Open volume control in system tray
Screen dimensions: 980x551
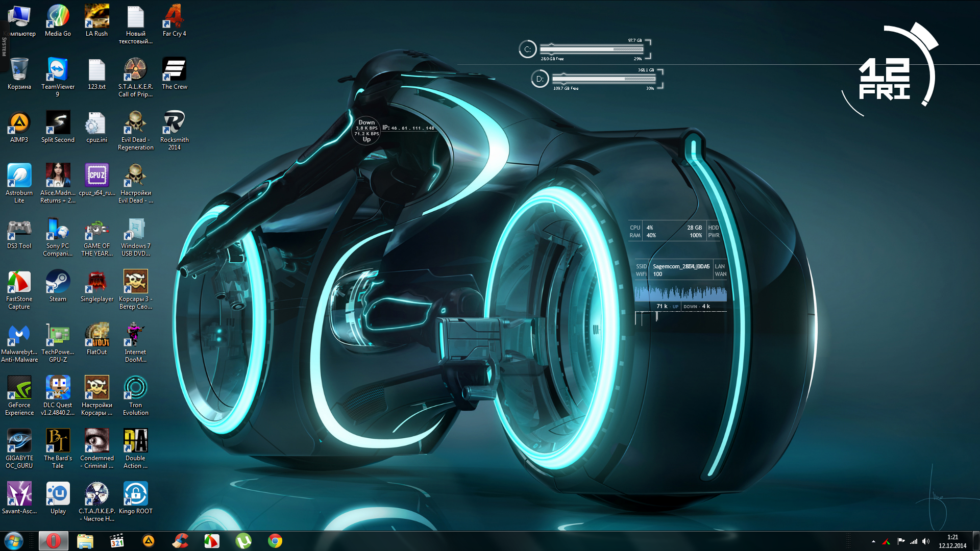(926, 541)
